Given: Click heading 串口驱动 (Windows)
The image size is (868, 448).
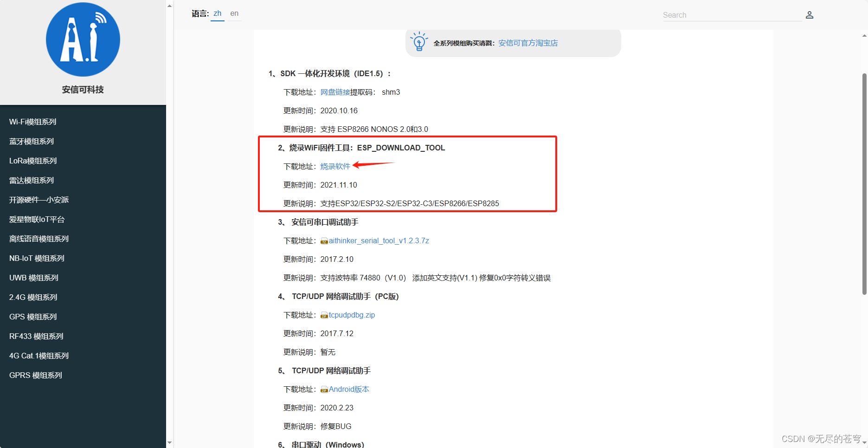Looking at the screenshot, I should 328,444.
